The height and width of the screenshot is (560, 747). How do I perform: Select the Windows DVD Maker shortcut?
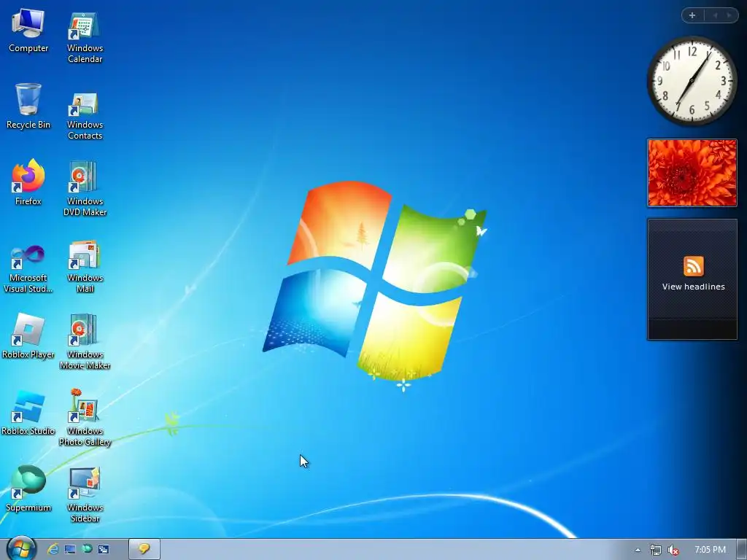[85, 189]
